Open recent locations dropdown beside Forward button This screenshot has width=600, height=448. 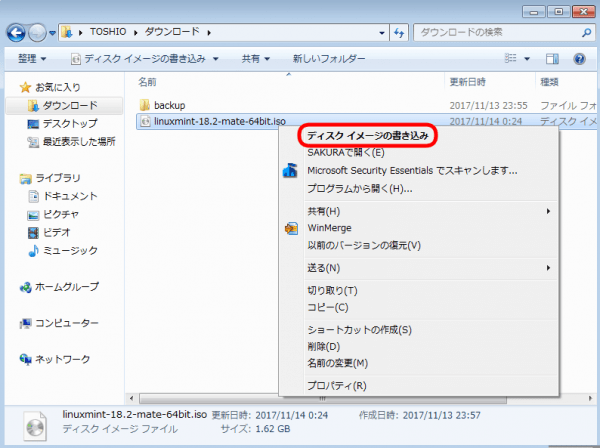coord(52,33)
